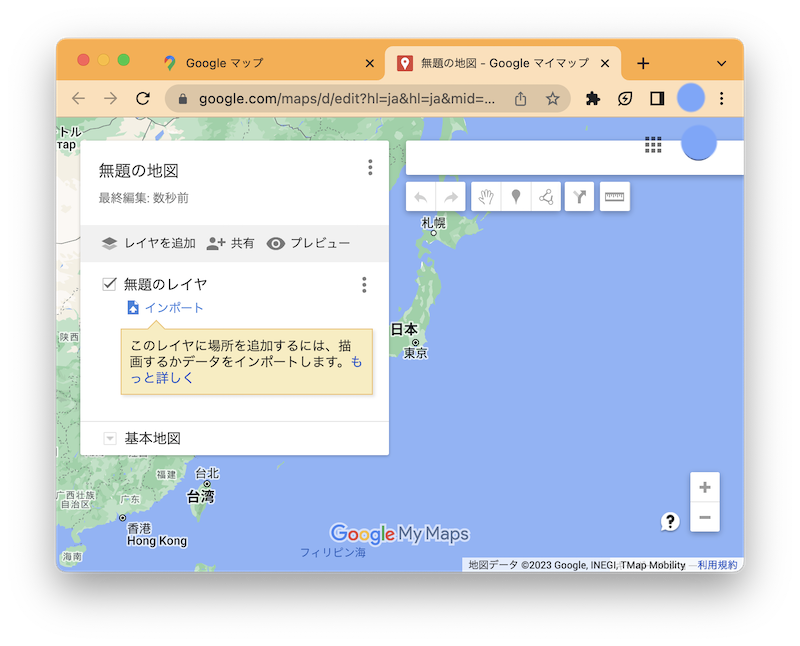Open the Chrome profile avatar

pos(691,97)
